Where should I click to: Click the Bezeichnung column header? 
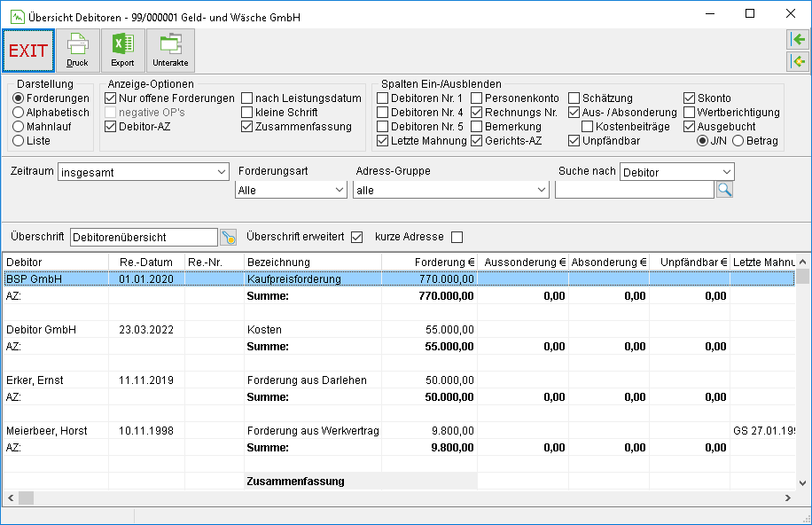[313, 262]
